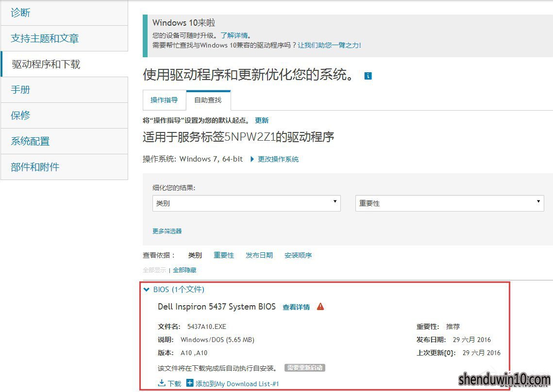Viewport: 553px width, 392px height.
Task: Click the 需要重新启动 badge
Action: (305, 368)
